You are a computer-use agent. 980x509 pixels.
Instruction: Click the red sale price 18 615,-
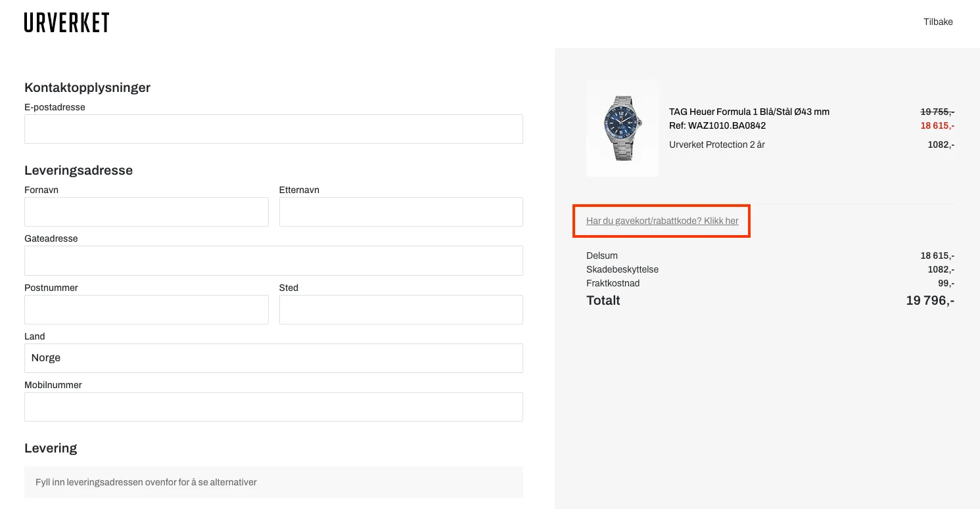(937, 125)
